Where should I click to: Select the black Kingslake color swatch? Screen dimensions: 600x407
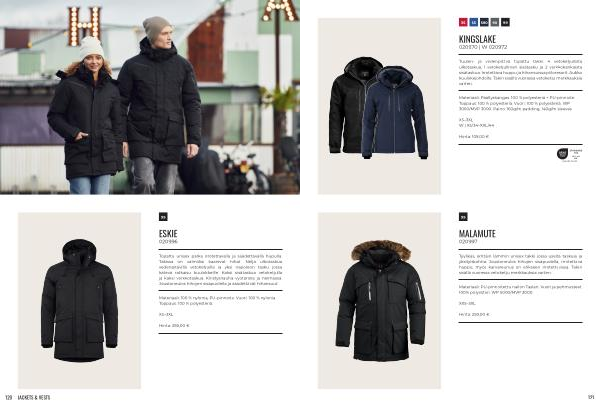tap(505, 22)
